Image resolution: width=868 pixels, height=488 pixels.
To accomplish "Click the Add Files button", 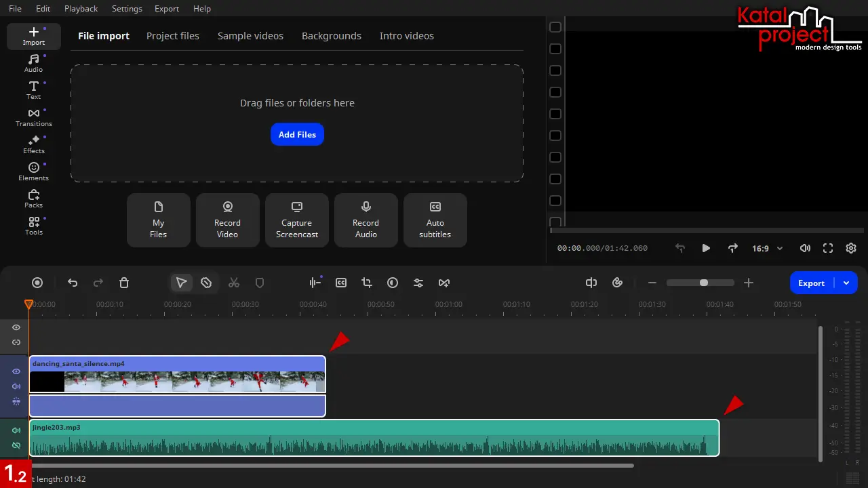I will (297, 134).
